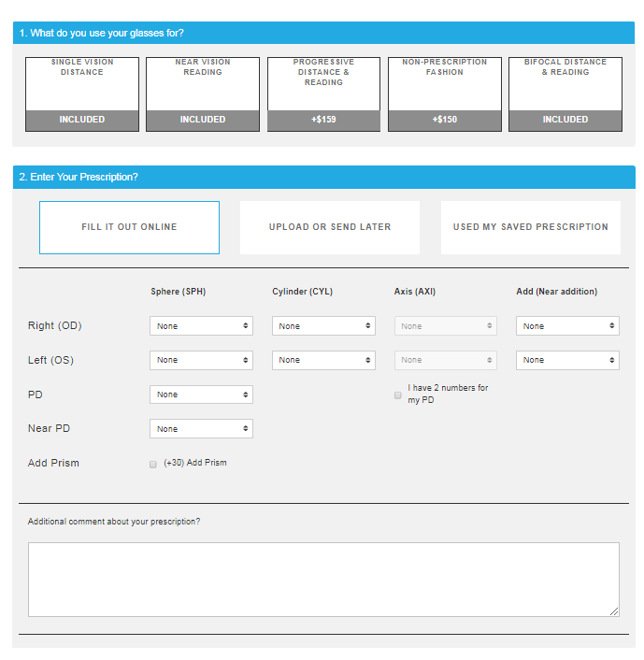Expand the Near PD dropdown
Screen dimensions: 644x660
coord(201,429)
